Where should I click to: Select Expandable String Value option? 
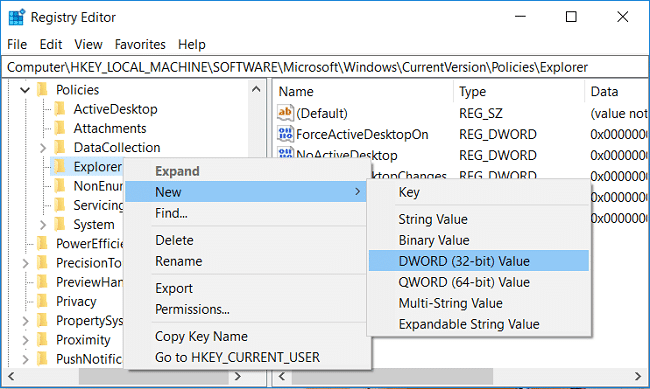479,324
